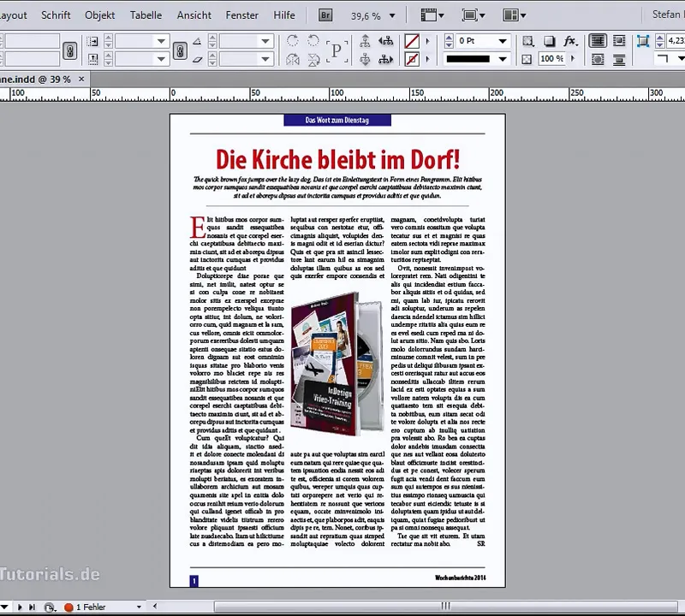Open the Ansicht menu
Viewport: 685px width, 616px height.
[x=194, y=15]
